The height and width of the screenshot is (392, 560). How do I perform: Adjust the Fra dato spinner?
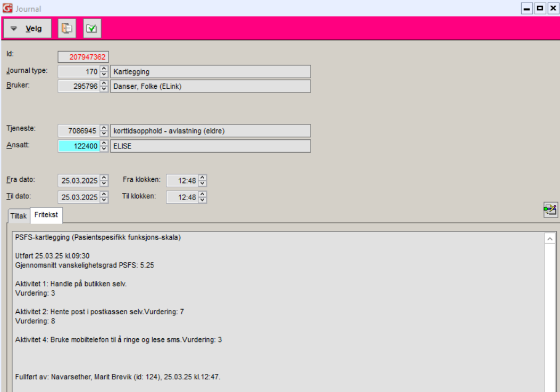pos(104,181)
